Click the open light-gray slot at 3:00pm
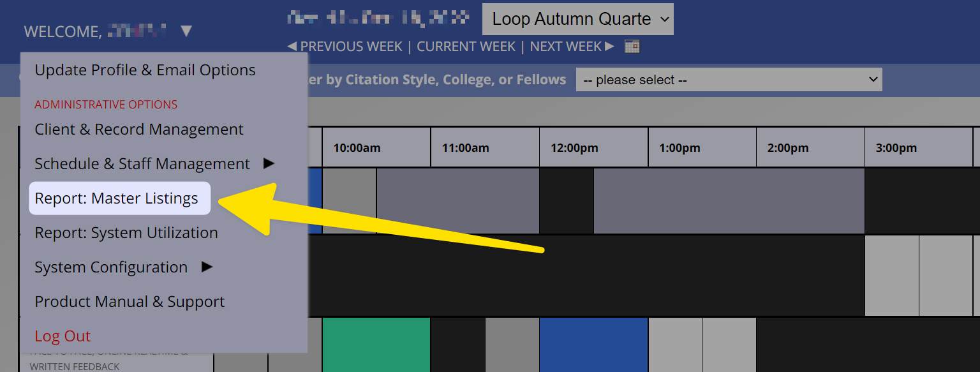The height and width of the screenshot is (372, 980). click(892, 276)
